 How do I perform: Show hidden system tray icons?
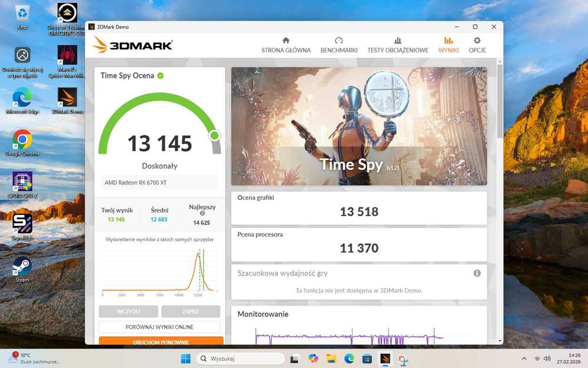point(524,359)
